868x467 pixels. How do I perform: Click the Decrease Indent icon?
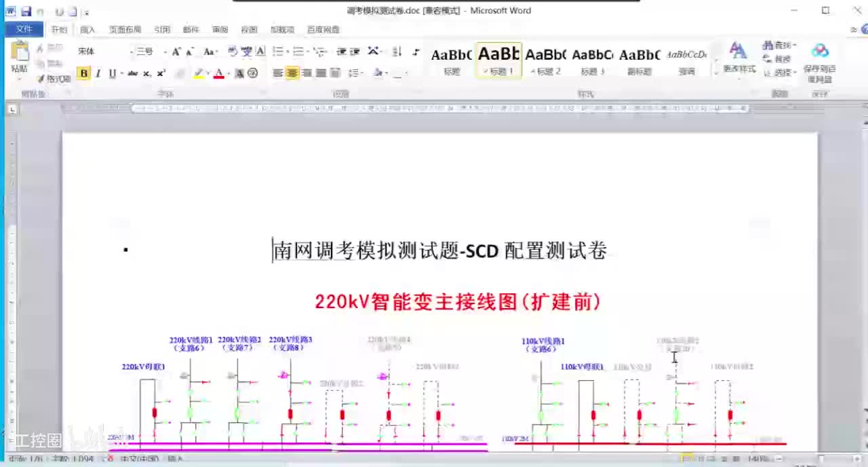click(x=341, y=52)
